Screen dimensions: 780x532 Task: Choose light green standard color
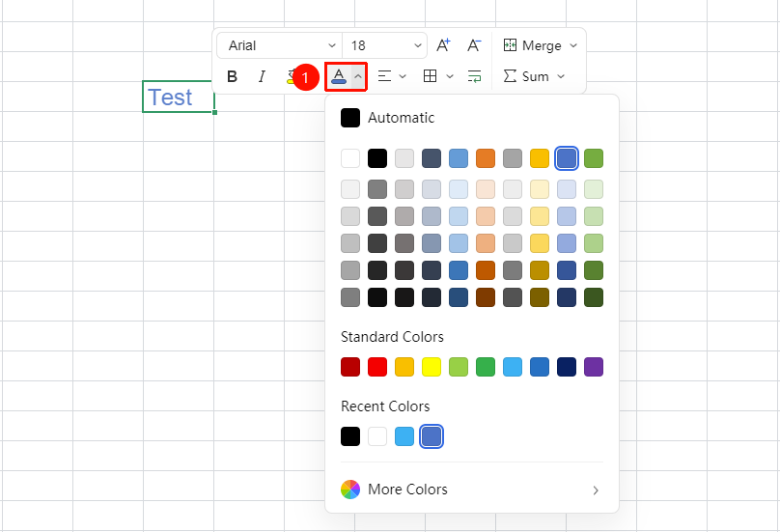click(459, 367)
